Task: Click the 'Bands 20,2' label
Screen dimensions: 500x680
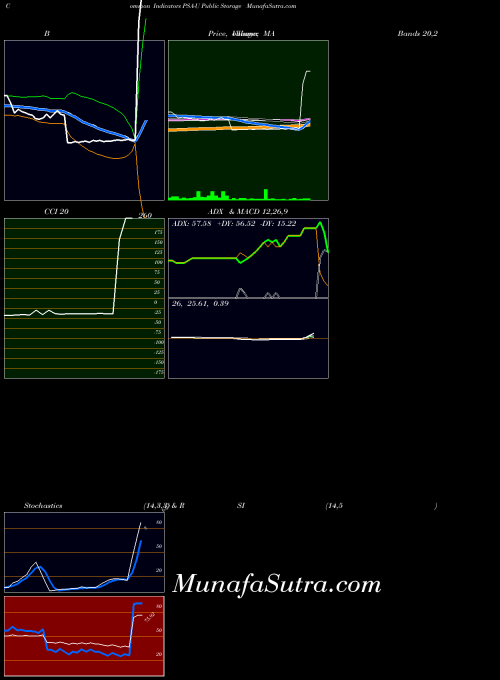Action: (418, 33)
